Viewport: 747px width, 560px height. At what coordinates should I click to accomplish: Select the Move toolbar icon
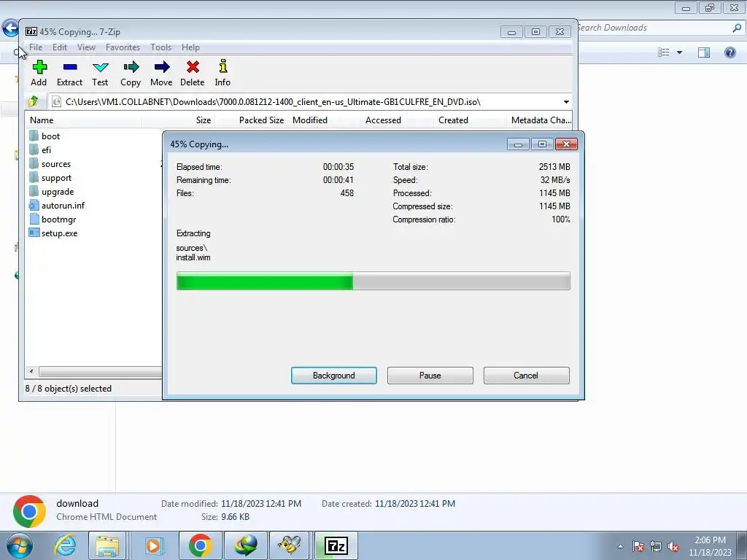pyautogui.click(x=161, y=73)
